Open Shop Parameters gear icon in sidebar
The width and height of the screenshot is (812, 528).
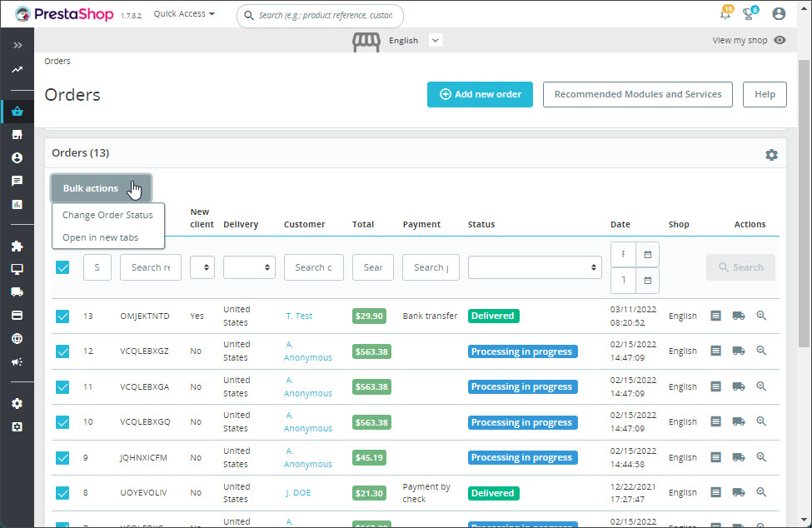coord(17,403)
